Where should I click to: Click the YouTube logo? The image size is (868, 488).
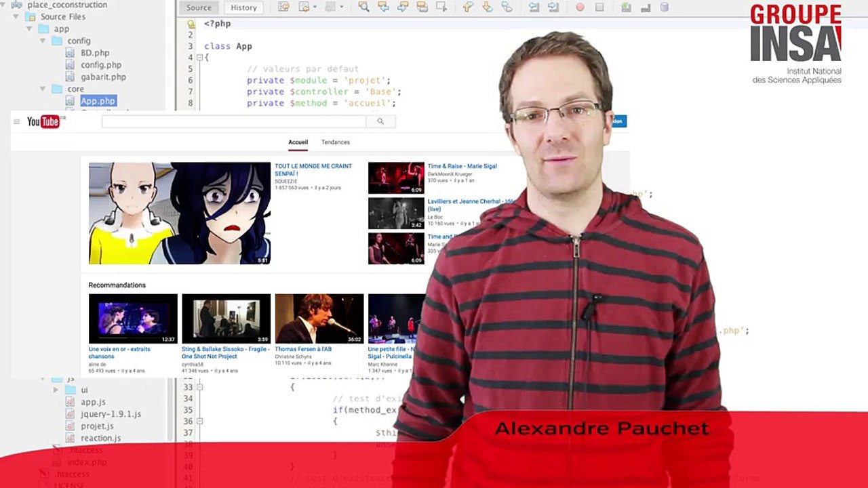tap(43, 121)
